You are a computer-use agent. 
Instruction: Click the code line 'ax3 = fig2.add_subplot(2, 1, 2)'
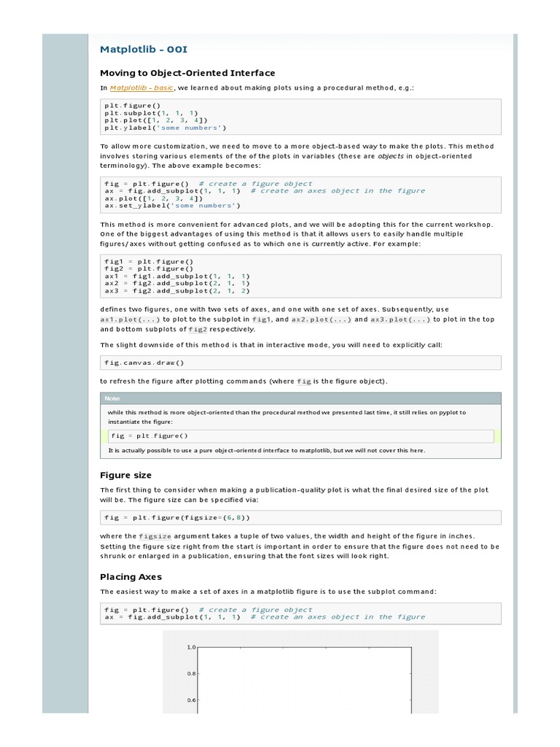[x=177, y=290]
